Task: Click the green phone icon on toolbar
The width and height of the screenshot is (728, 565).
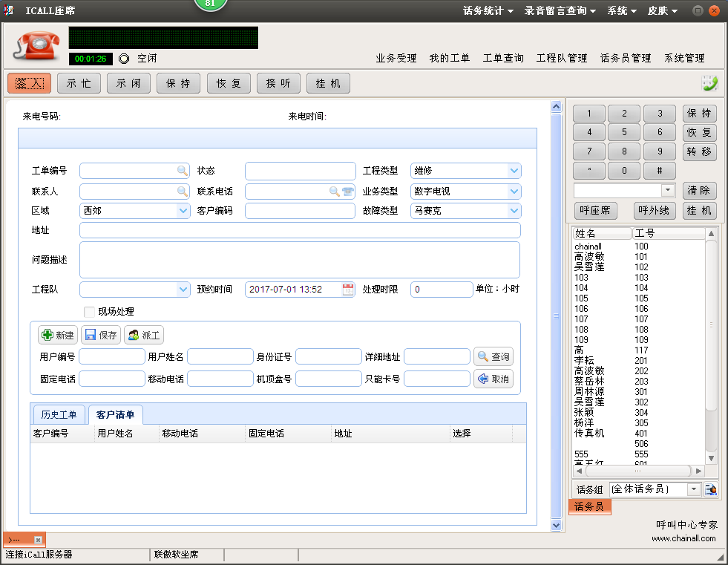Action: pos(709,83)
